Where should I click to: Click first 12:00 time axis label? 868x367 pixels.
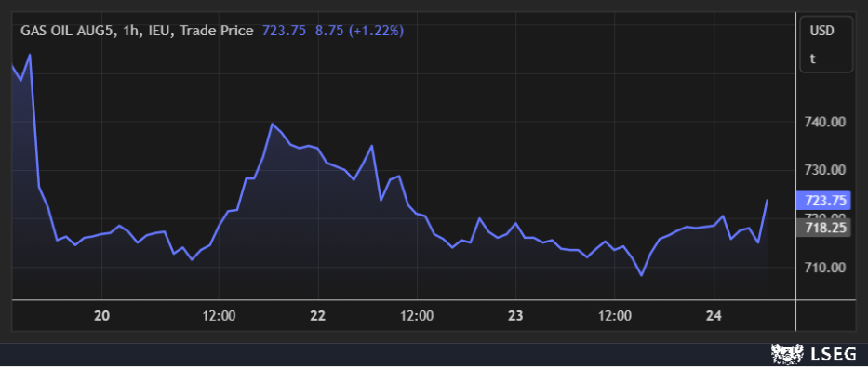point(219,316)
